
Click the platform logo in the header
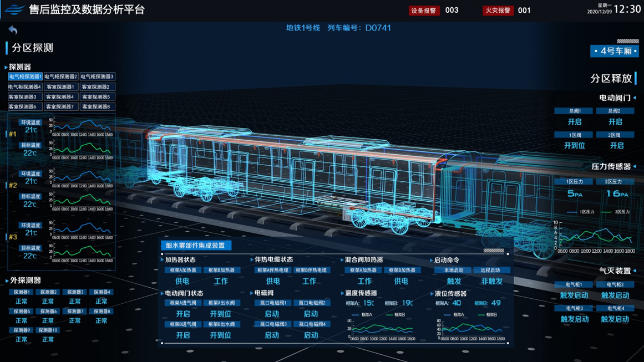click(x=14, y=9)
